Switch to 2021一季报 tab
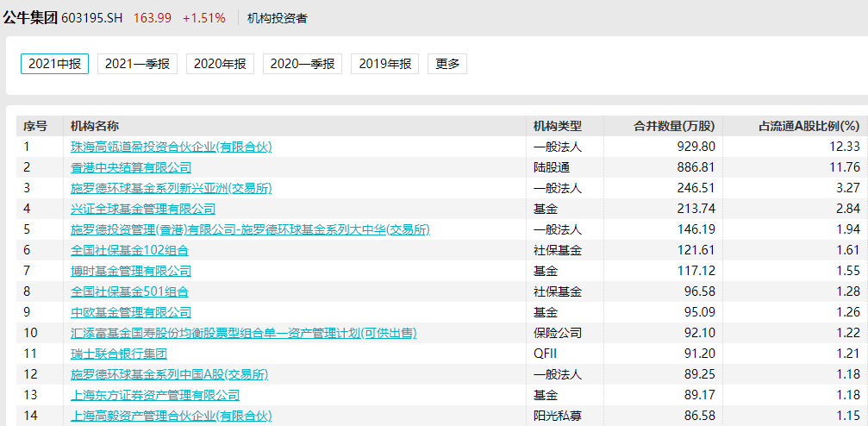Image resolution: width=868 pixels, height=426 pixels. (137, 64)
